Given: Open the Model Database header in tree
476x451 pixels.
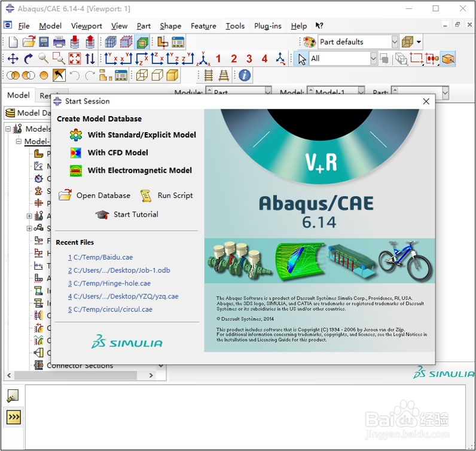Looking at the screenshot, I should point(28,113).
